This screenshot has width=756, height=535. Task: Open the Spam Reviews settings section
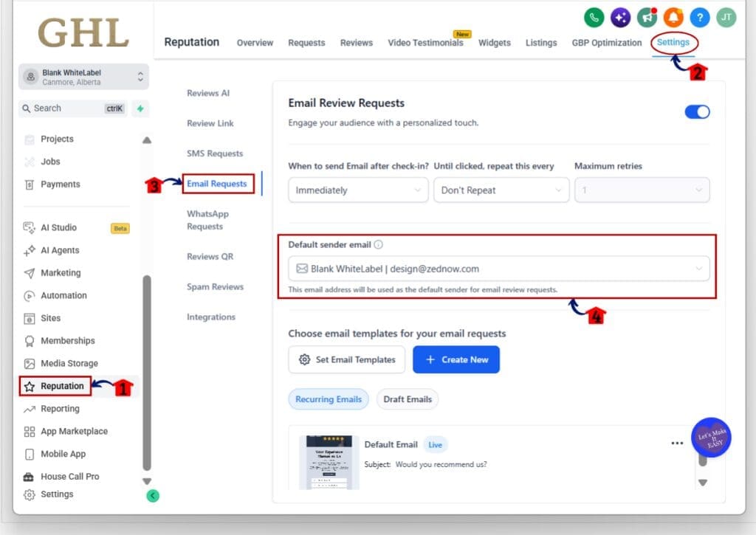pyautogui.click(x=215, y=287)
